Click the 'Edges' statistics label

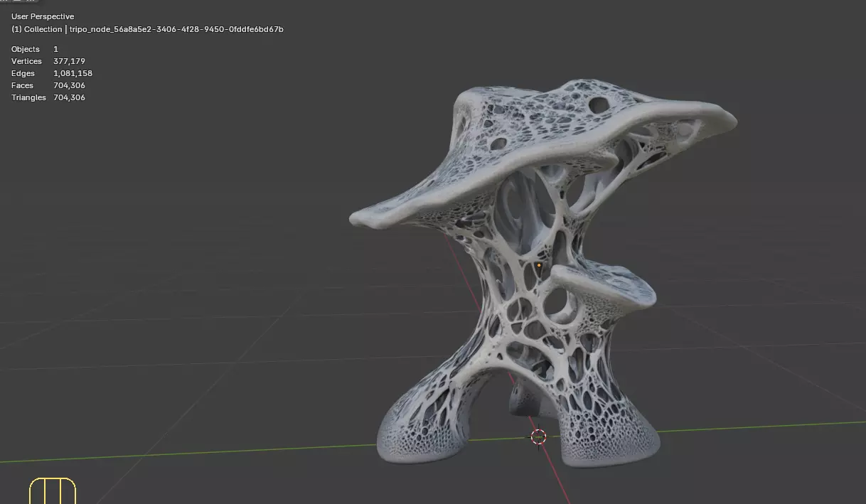click(23, 73)
